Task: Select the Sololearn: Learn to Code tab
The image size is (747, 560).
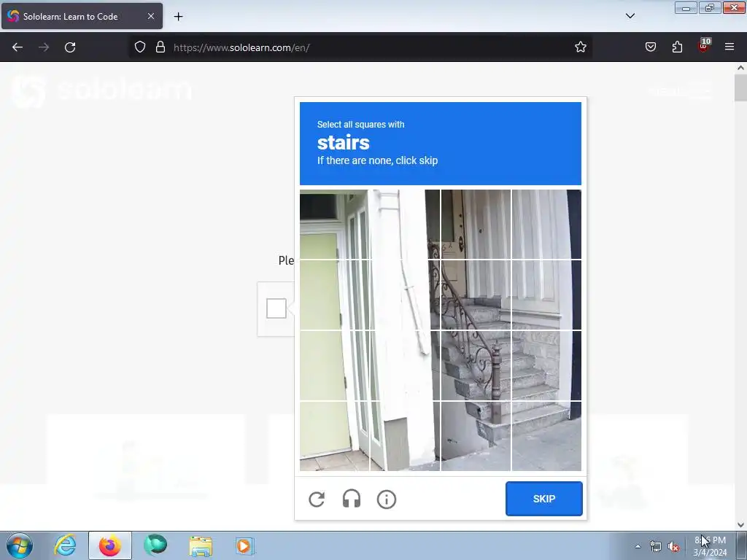Action: (x=82, y=16)
